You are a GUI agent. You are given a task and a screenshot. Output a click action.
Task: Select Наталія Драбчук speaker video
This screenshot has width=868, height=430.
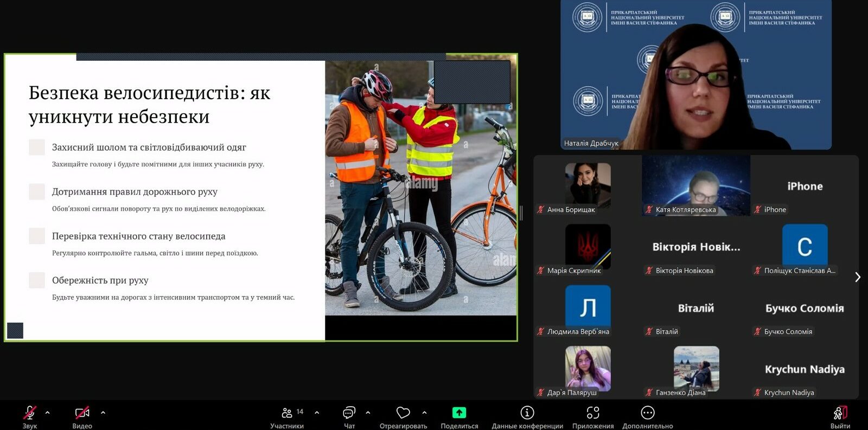695,75
